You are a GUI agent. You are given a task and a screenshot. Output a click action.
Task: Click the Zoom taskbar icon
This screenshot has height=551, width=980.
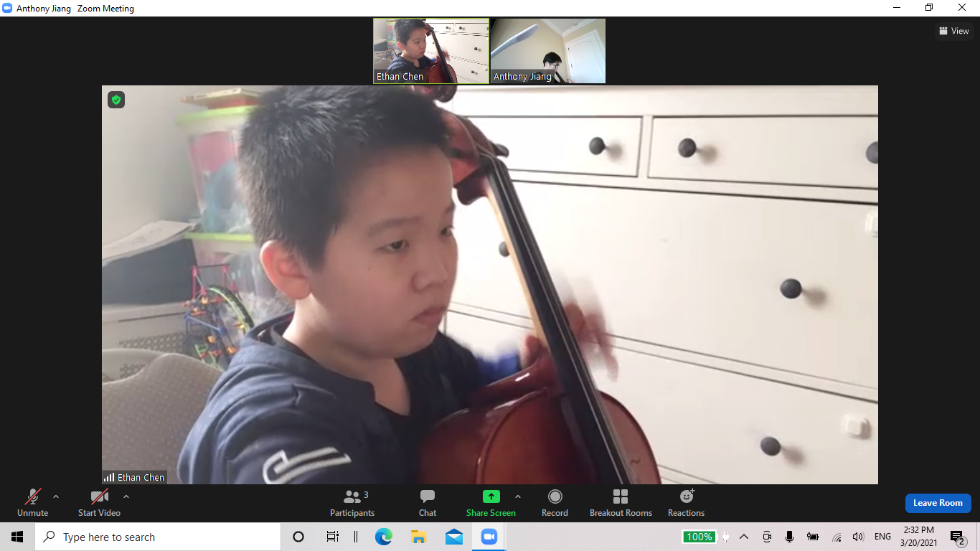coord(489,537)
